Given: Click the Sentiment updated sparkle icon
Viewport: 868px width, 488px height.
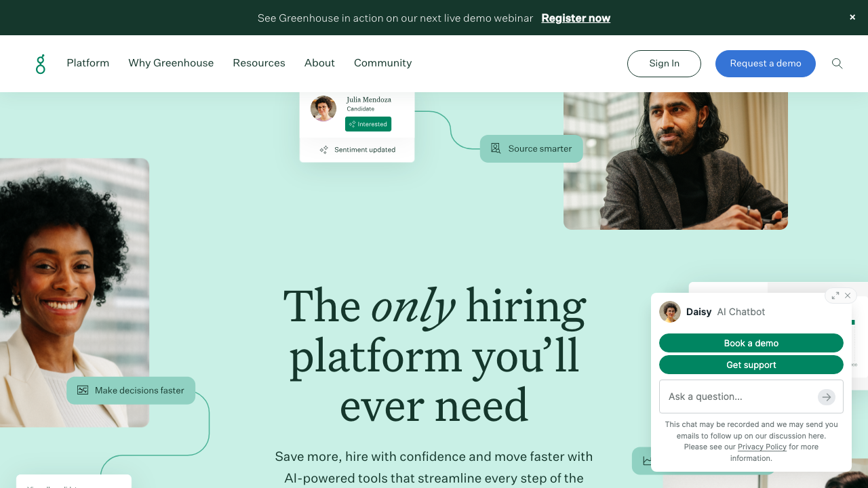Looking at the screenshot, I should 324,150.
